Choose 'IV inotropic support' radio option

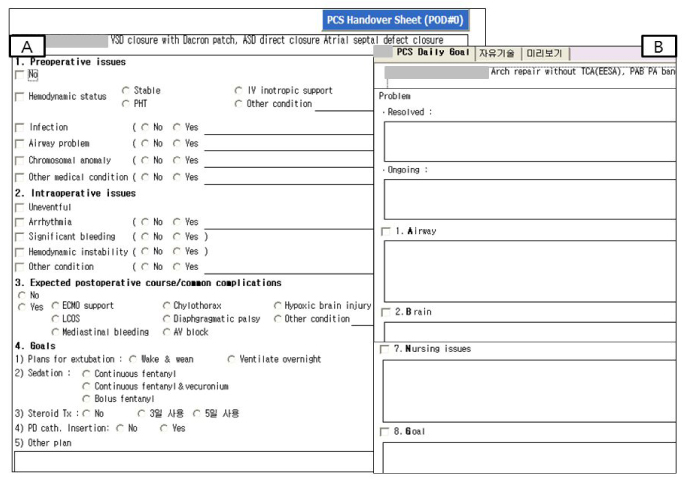tap(238, 91)
